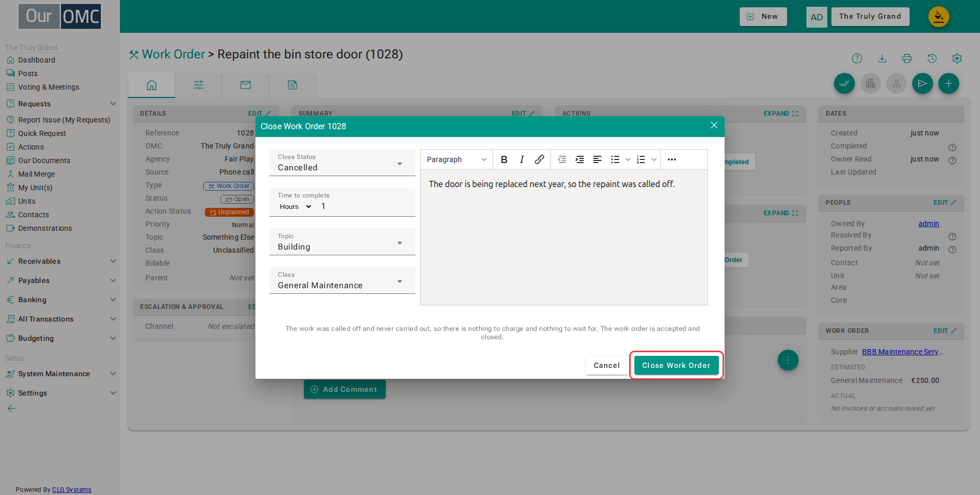Click the Time to complete value field

366,206
